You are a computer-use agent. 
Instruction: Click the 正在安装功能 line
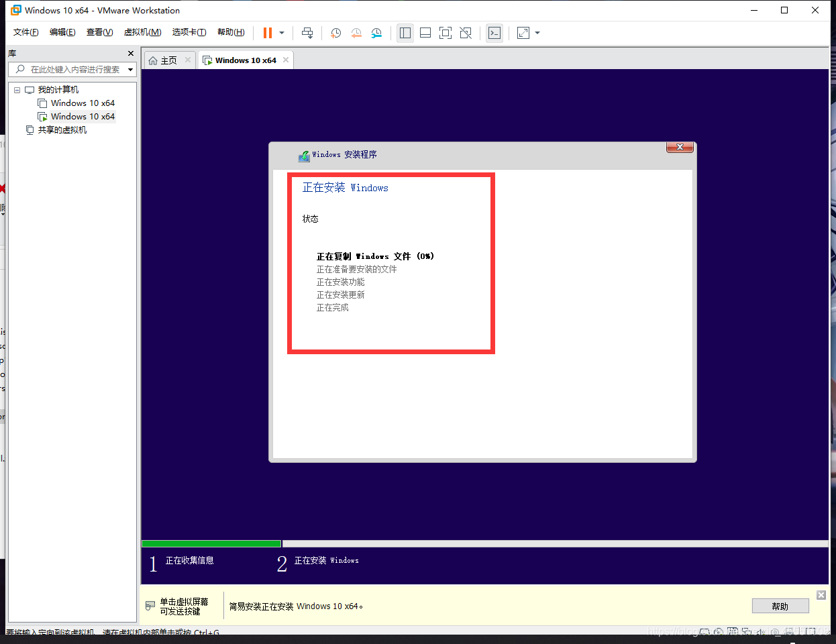click(x=341, y=282)
